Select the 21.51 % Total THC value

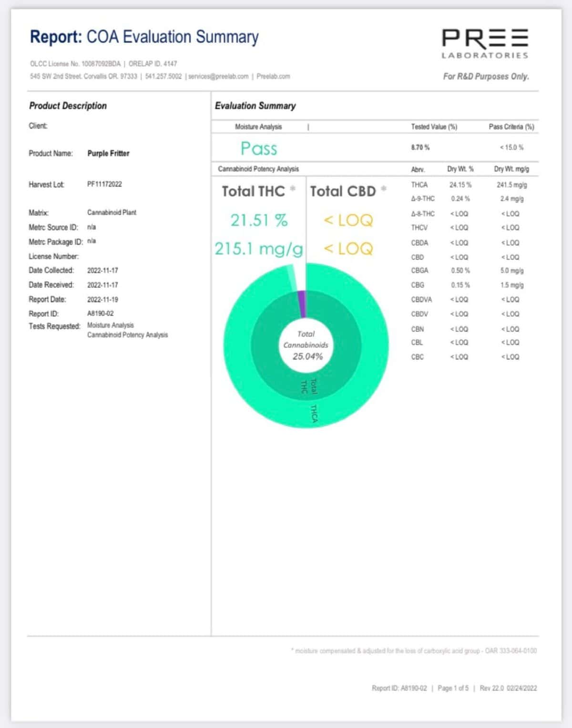point(259,220)
